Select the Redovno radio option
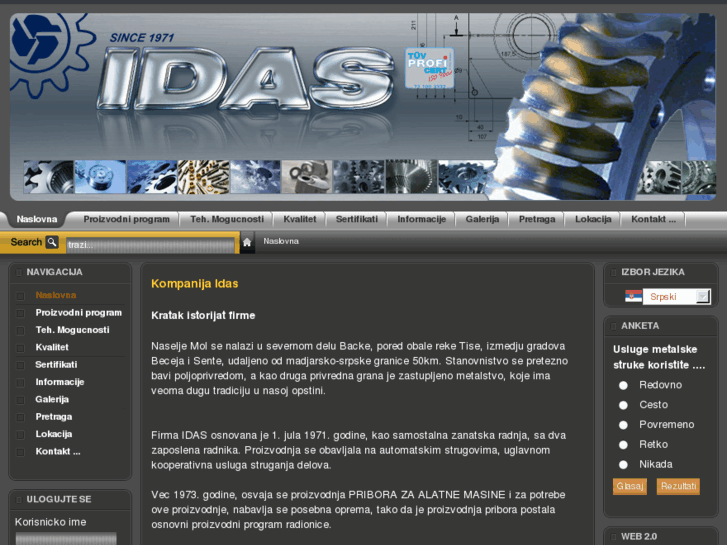 tap(623, 385)
